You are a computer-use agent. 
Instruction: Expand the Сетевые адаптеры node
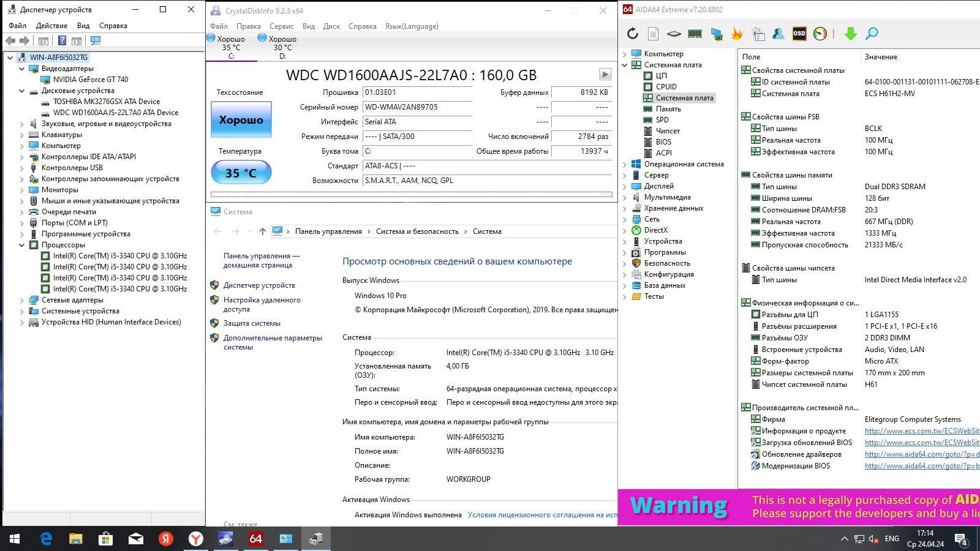22,300
